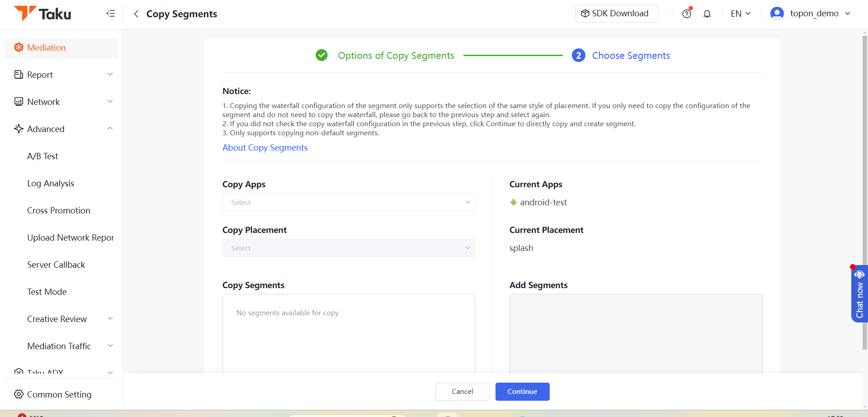This screenshot has height=417, width=868.
Task: Open the EN language dropdown
Action: tap(741, 14)
